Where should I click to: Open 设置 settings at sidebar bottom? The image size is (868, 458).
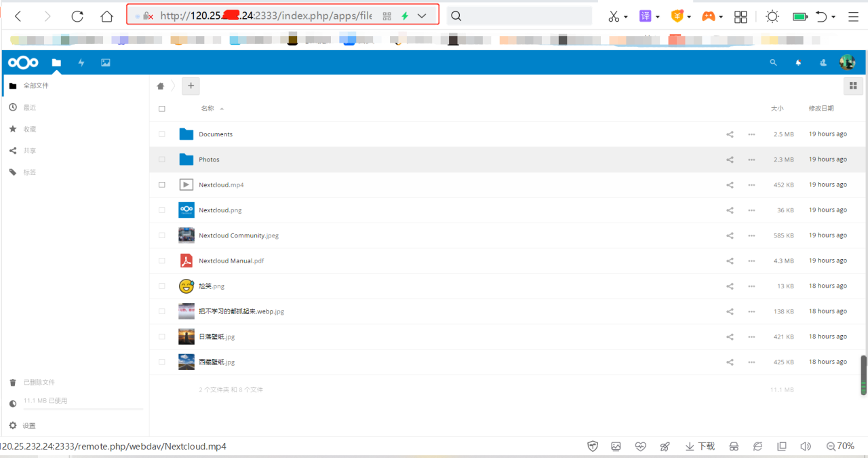(x=28, y=426)
